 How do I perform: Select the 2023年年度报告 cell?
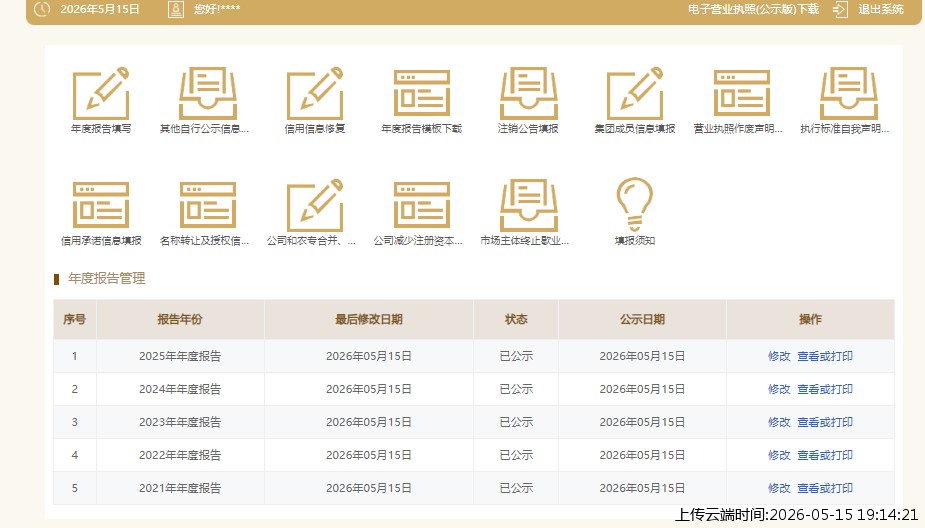[x=180, y=422]
